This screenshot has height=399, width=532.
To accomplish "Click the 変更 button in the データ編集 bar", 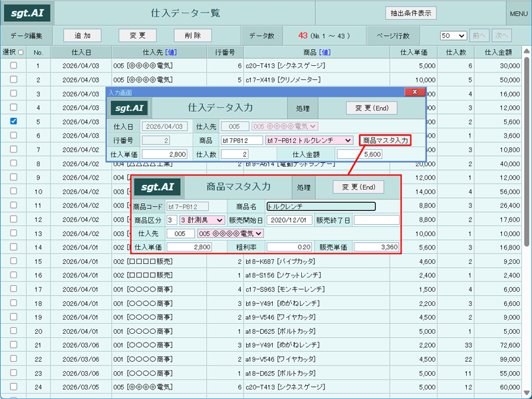I will [138, 36].
